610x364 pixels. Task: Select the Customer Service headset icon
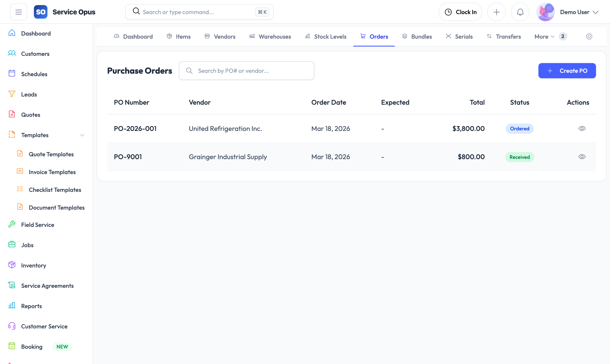pos(12,326)
